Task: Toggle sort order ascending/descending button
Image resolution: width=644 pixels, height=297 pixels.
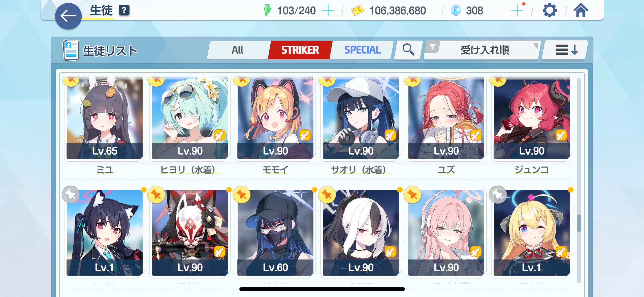Action: [565, 50]
